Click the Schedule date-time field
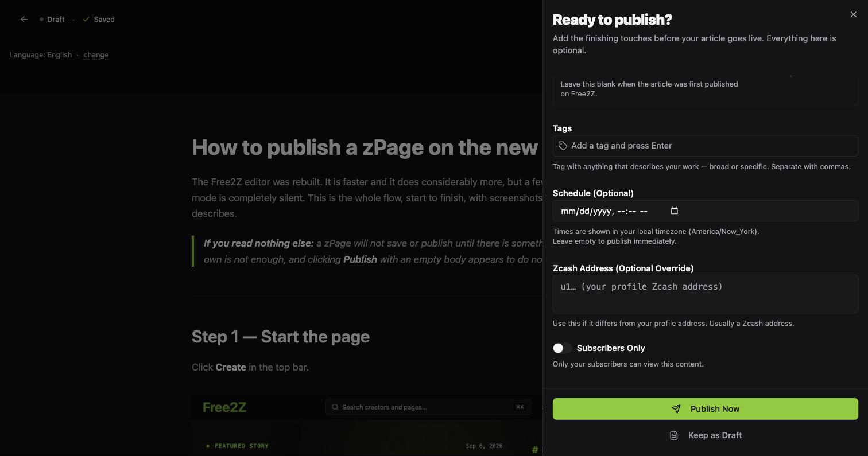This screenshot has height=456, width=868. pyautogui.click(x=705, y=211)
